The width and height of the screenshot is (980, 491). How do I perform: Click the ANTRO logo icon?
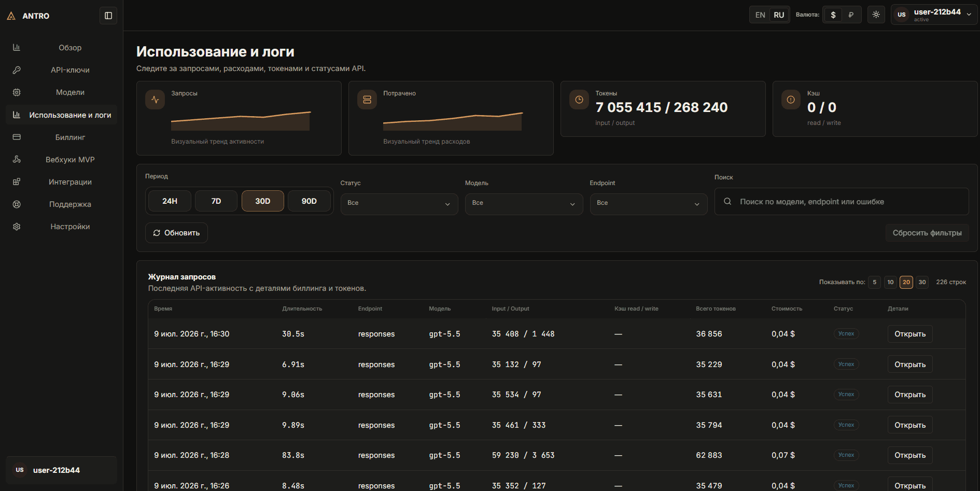pos(11,16)
